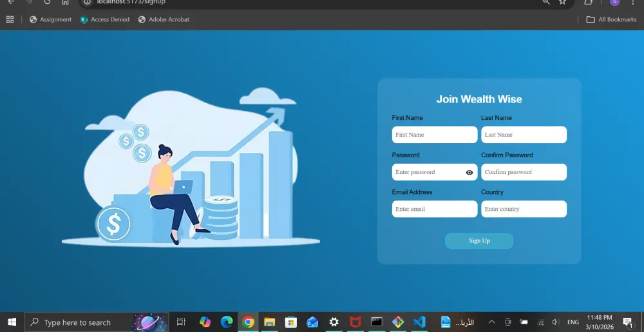Toggle password visibility eye icon

coord(469,173)
